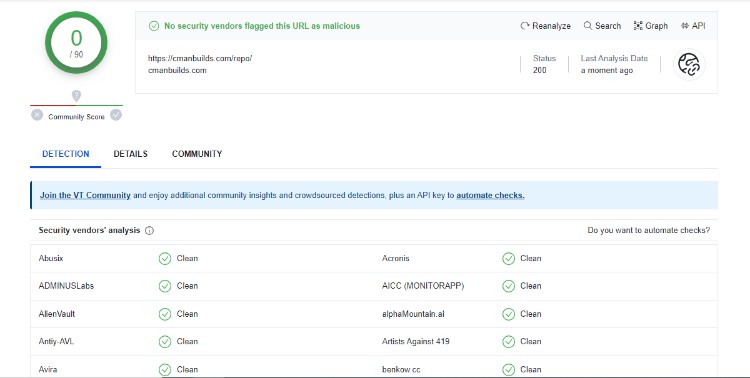Click the Last Analysis Date 'a moment ago'
Screen dimensions: 750x378
pyautogui.click(x=607, y=70)
